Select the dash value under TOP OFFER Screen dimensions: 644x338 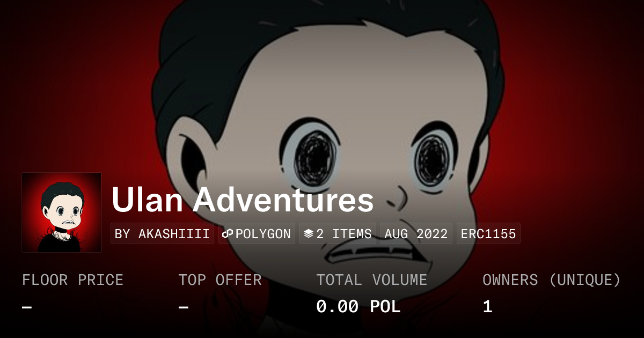[184, 307]
